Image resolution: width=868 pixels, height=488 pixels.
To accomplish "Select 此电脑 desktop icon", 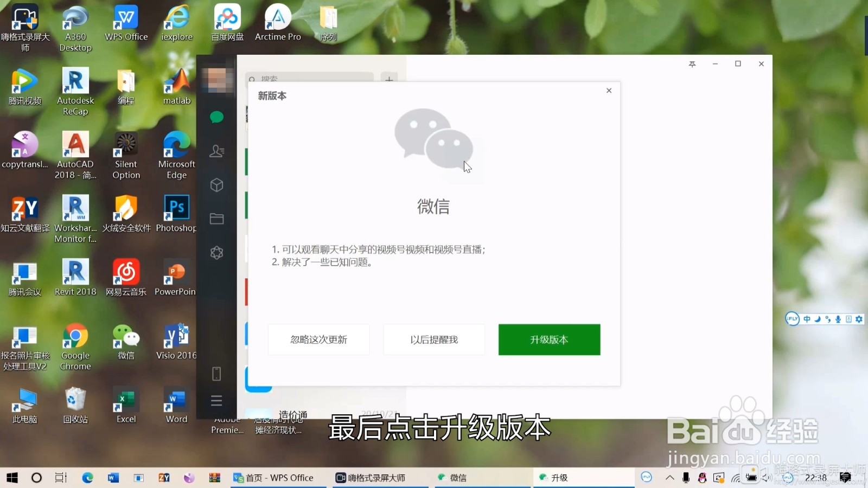I will [x=24, y=406].
